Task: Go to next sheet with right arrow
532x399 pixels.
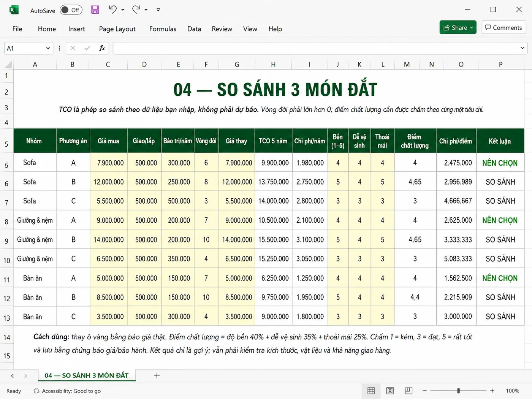Action: 25,376
